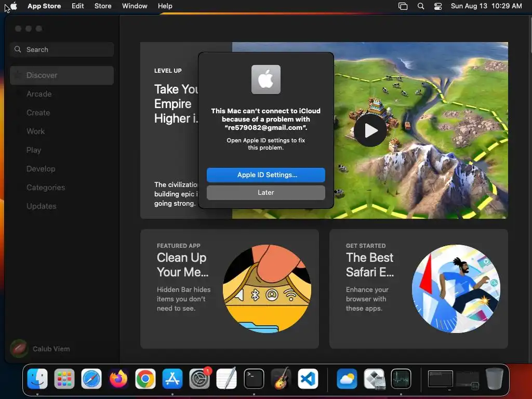The height and width of the screenshot is (399, 532).
Task: Open the Window menu
Action: [x=135, y=6]
